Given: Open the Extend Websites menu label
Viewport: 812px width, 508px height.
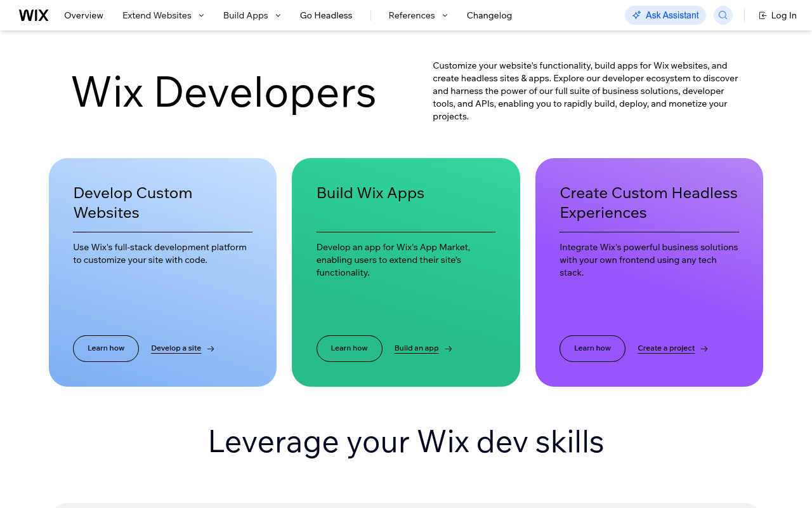Looking at the screenshot, I should [x=157, y=15].
